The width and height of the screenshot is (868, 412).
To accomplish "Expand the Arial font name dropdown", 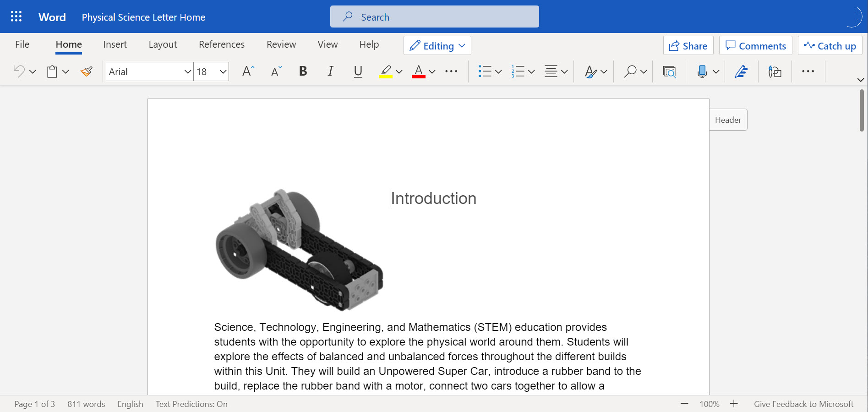I will pyautogui.click(x=187, y=72).
